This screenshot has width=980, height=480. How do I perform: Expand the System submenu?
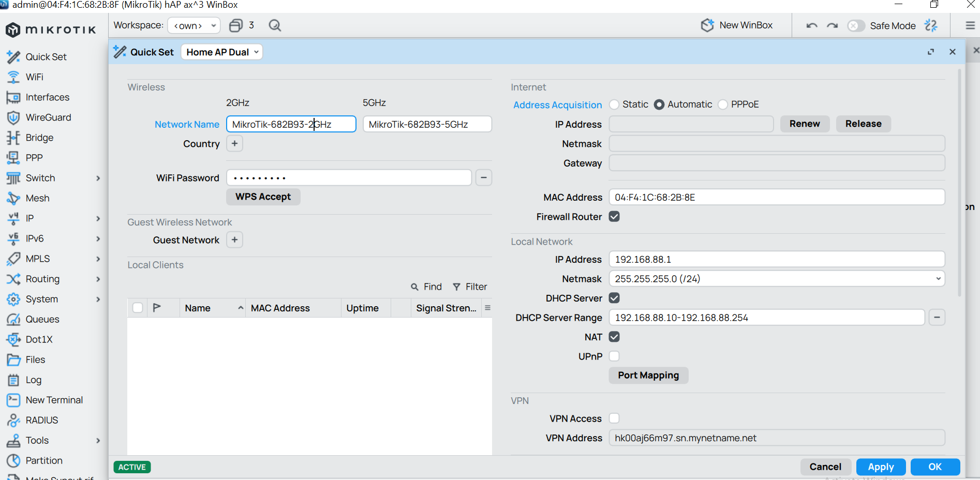coord(98,299)
